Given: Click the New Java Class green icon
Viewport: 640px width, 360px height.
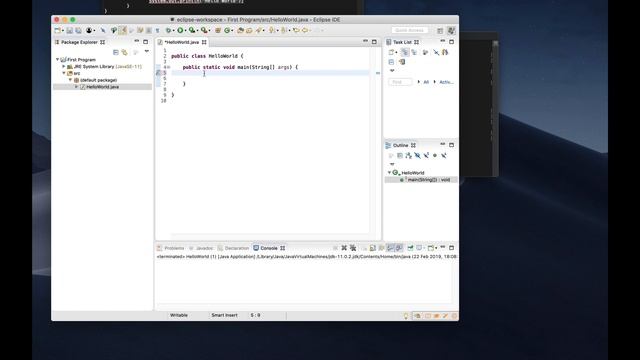Looking at the screenshot, I should (x=227, y=30).
